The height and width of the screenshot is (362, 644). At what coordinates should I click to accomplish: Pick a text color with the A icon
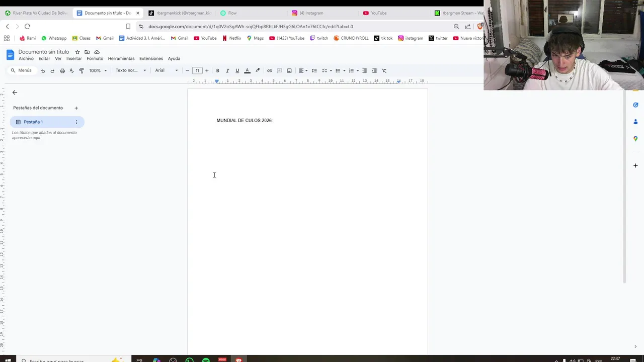pyautogui.click(x=247, y=71)
